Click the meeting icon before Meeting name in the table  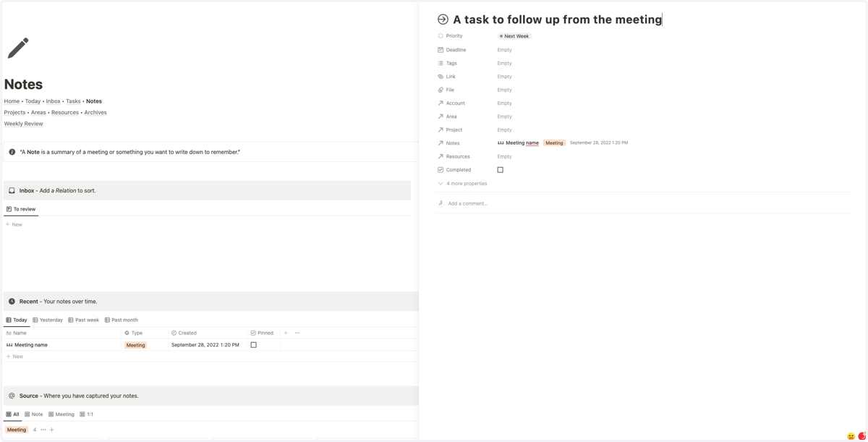click(x=9, y=345)
